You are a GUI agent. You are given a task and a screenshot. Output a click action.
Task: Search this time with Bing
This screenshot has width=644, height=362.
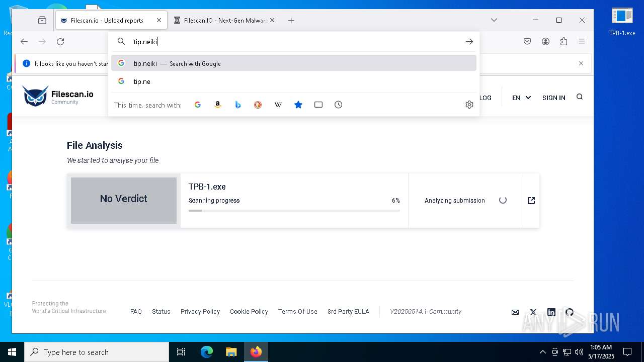[x=237, y=105]
